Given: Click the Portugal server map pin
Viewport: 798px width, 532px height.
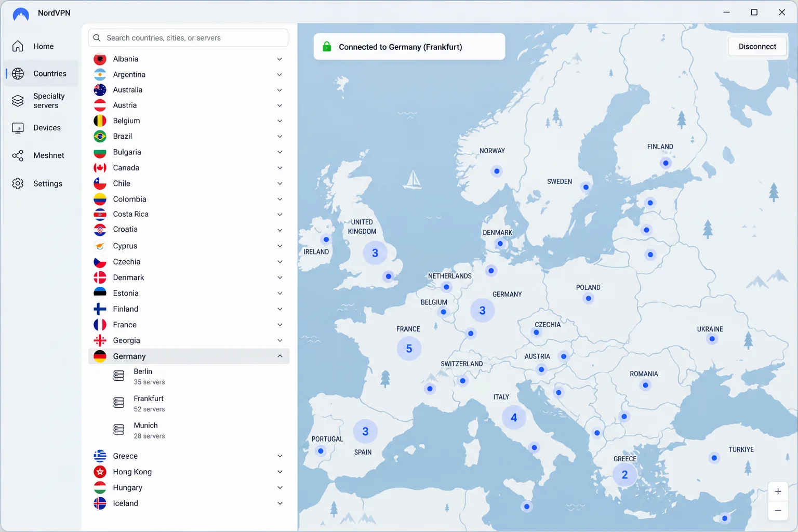Looking at the screenshot, I should pos(321,451).
